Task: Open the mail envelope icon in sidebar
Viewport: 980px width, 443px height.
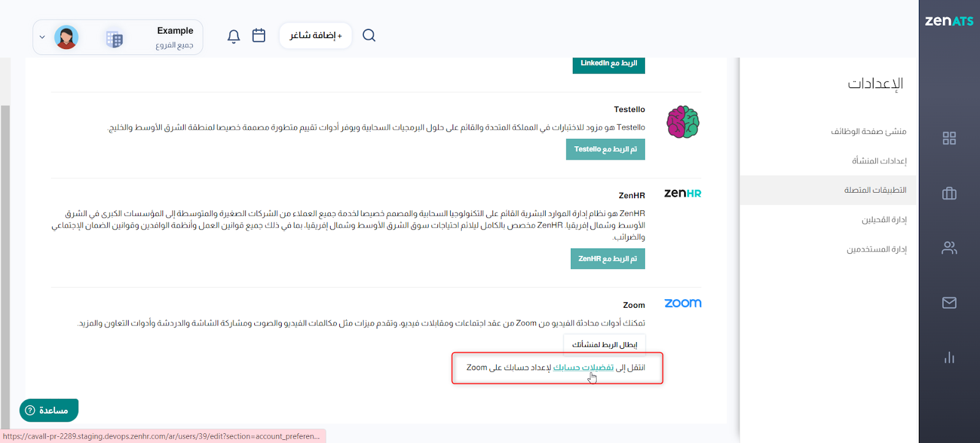Action: coord(949,303)
